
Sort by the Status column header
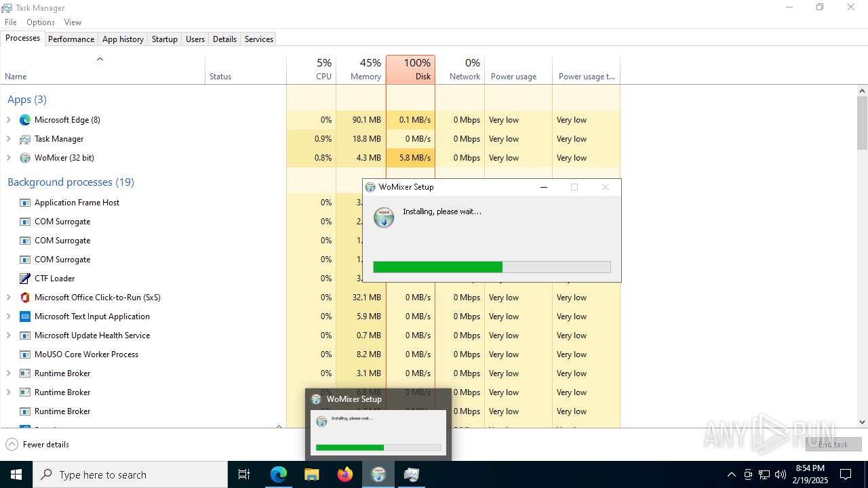(x=246, y=70)
